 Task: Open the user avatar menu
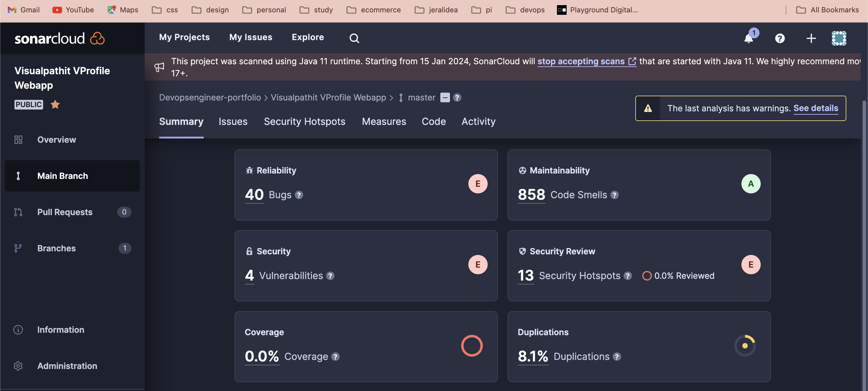tap(838, 38)
